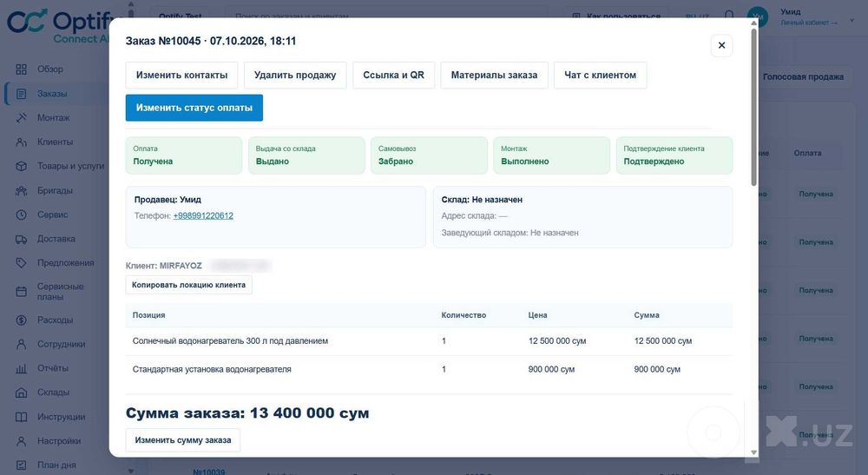Screen dimensions: 868x475
Task: Click Голосовая продажа button behind dialog
Action: [803, 77]
